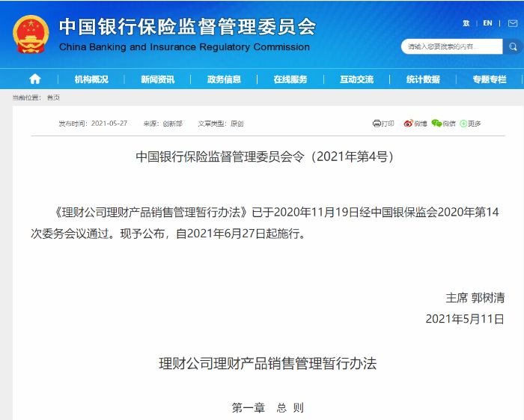524x420 pixels.
Task: Open the 机构概况 menu
Action: coord(91,79)
